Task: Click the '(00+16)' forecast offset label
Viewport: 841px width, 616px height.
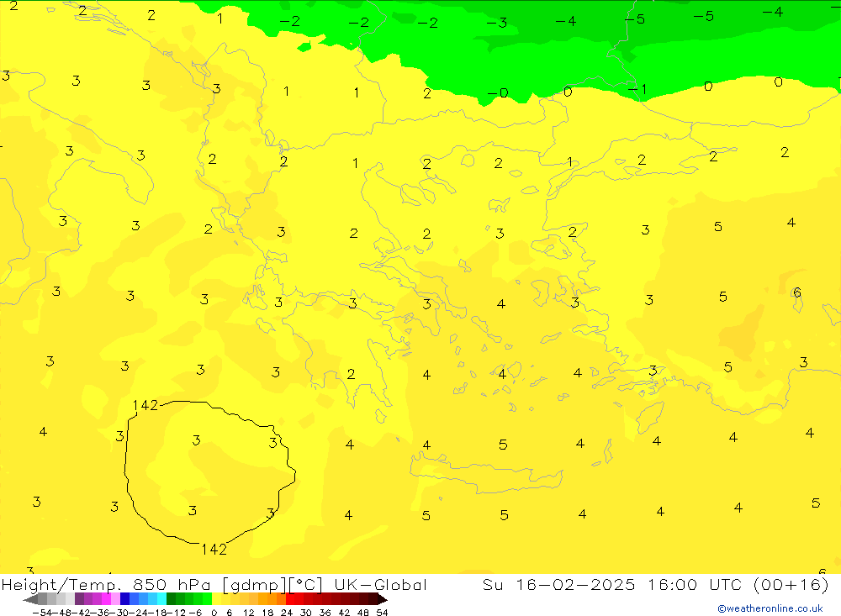Action: 791,585
